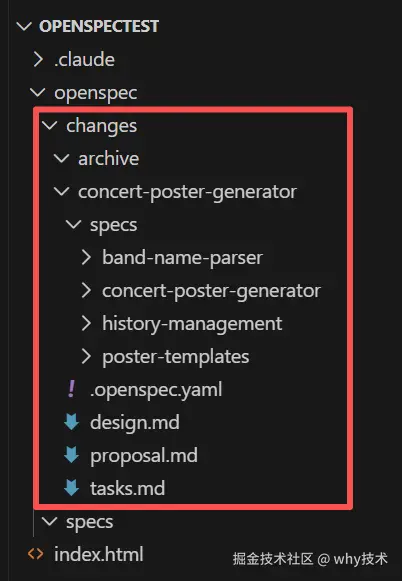The width and height of the screenshot is (402, 581).
Task: Open the tasks.md file
Action: [x=127, y=488]
